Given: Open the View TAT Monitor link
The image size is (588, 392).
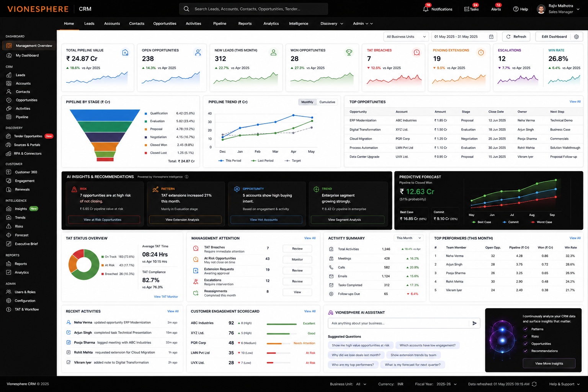Looking at the screenshot, I should tap(166, 297).
